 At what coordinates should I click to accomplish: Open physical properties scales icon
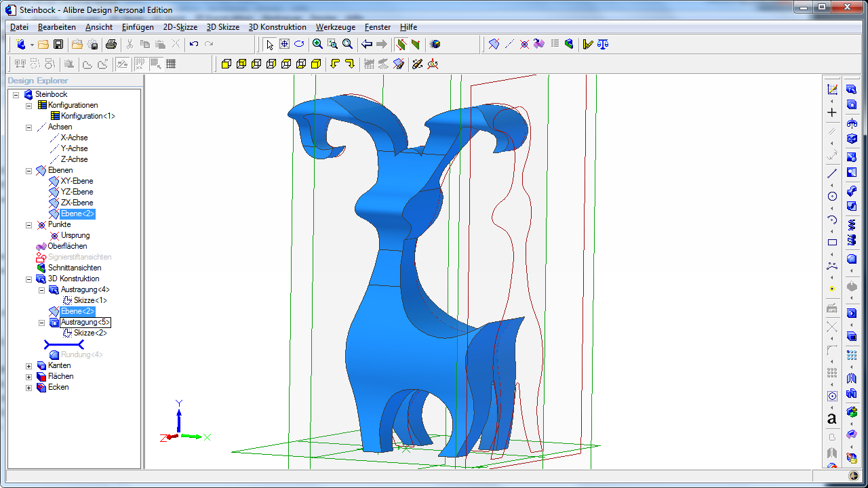[603, 44]
